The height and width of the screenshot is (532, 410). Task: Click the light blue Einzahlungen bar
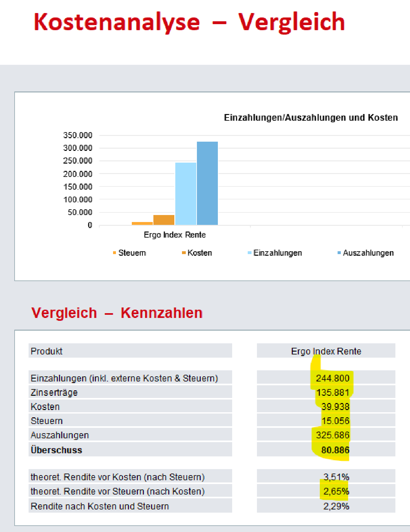(186, 194)
